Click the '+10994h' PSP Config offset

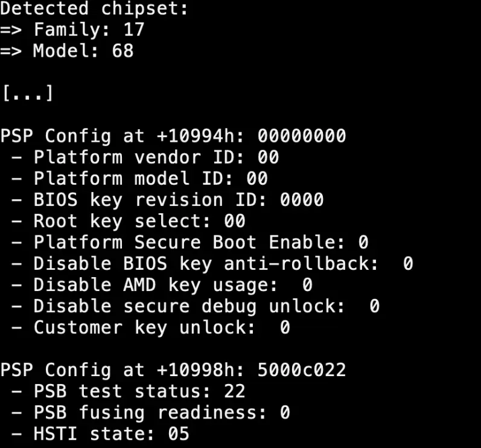(200, 136)
